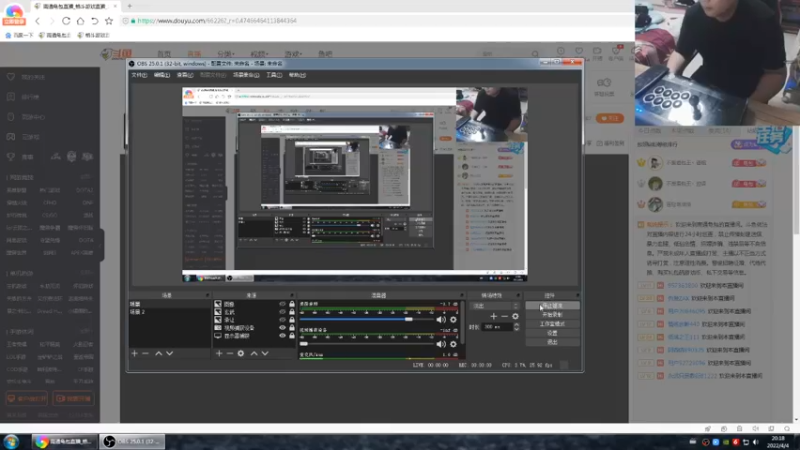Add a new source with the plus icon
This screenshot has height=450, width=800.
pos(219,353)
